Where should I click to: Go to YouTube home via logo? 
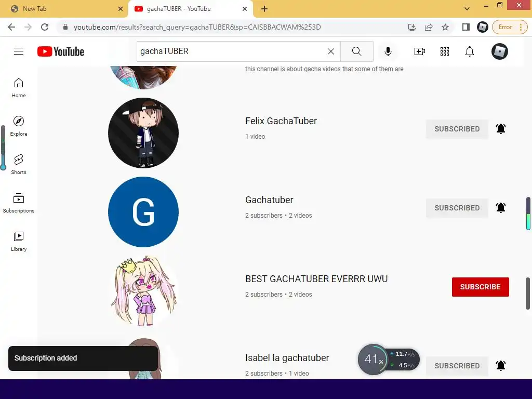tap(61, 51)
